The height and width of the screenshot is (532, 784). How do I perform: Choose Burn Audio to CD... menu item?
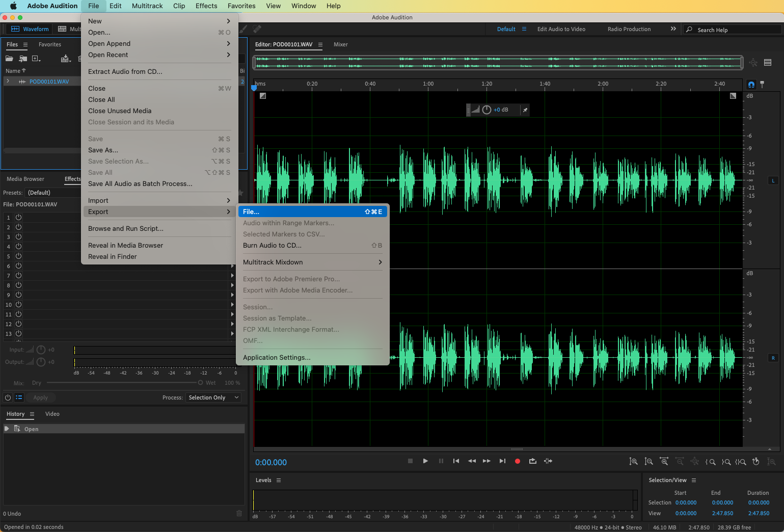312,245
